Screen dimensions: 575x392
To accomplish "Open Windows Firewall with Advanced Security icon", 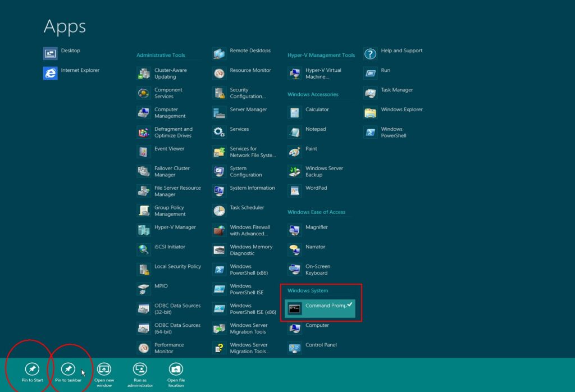I will click(220, 230).
